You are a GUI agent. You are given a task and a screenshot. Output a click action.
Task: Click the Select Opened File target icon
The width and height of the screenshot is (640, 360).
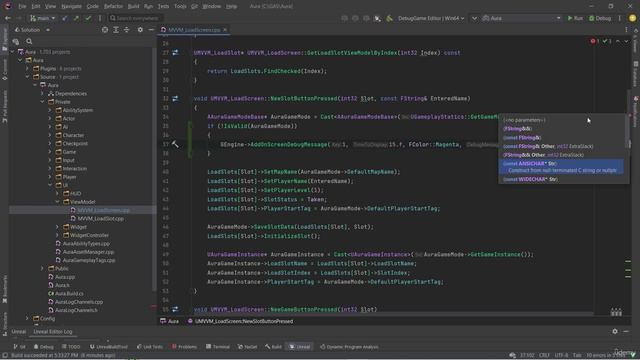(105, 30)
